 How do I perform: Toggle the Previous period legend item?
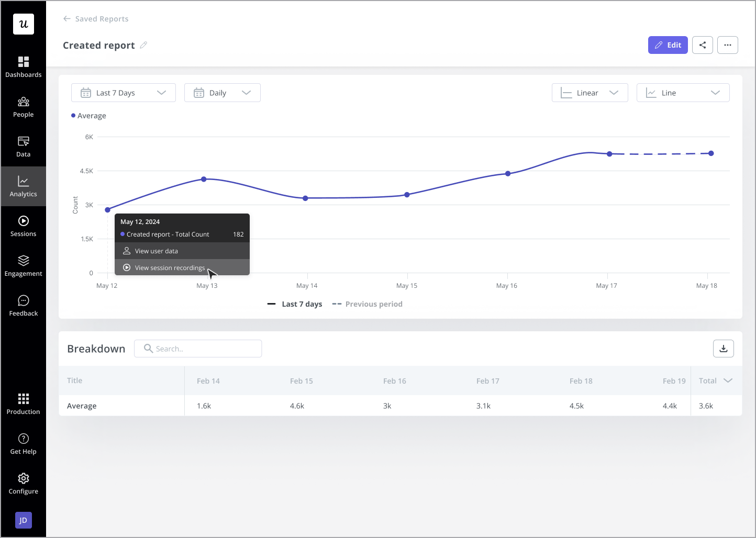point(368,304)
